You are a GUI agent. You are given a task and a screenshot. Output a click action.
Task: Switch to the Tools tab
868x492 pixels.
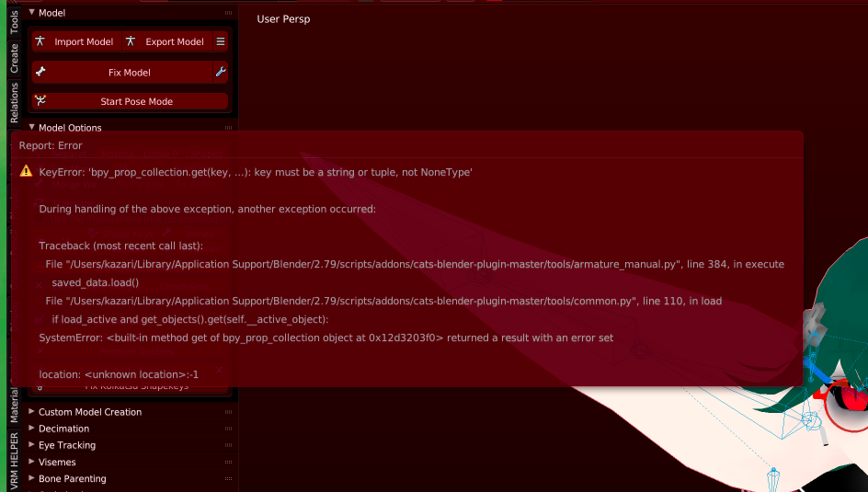14,21
